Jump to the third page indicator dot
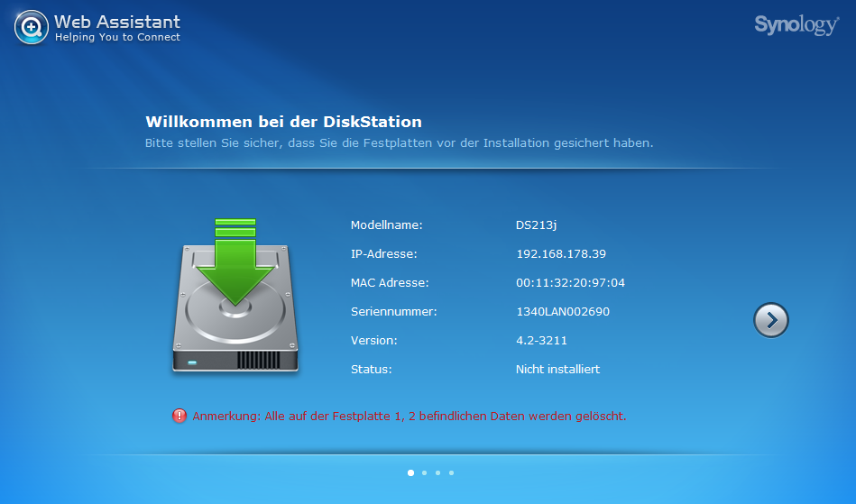The height and width of the screenshot is (504, 856). [x=437, y=473]
